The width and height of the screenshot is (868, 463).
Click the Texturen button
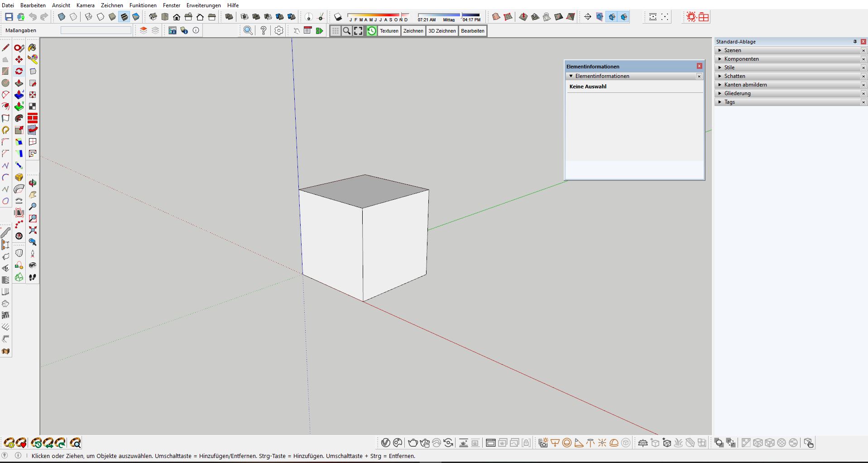click(x=389, y=31)
